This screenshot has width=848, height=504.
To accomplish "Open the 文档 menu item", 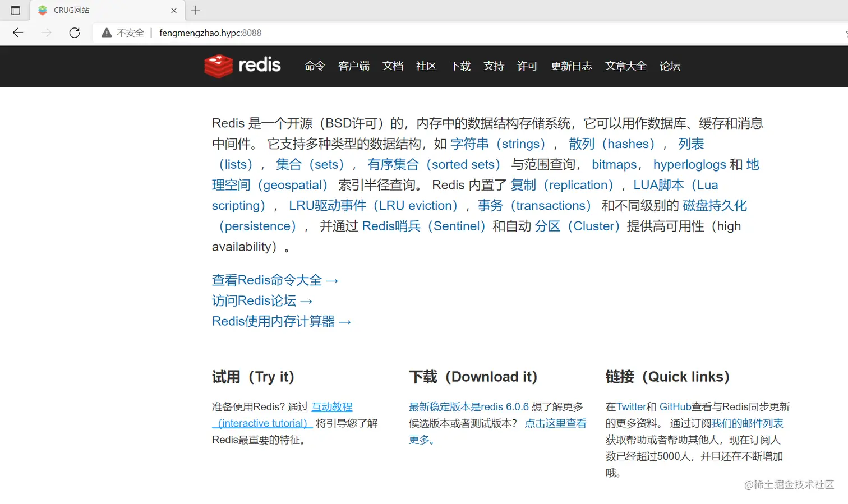I will pos(393,66).
